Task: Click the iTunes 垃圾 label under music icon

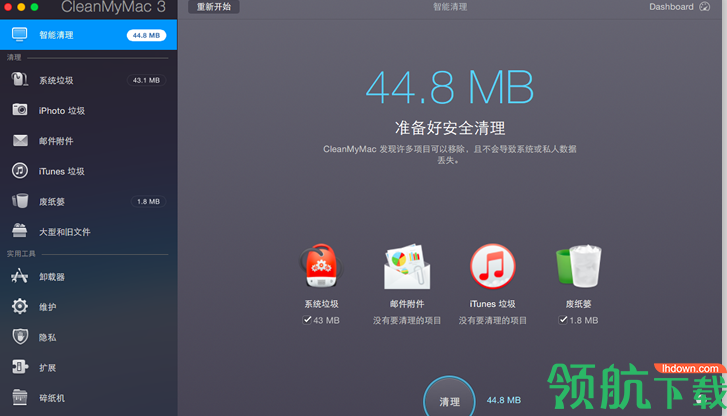Action: (x=492, y=304)
